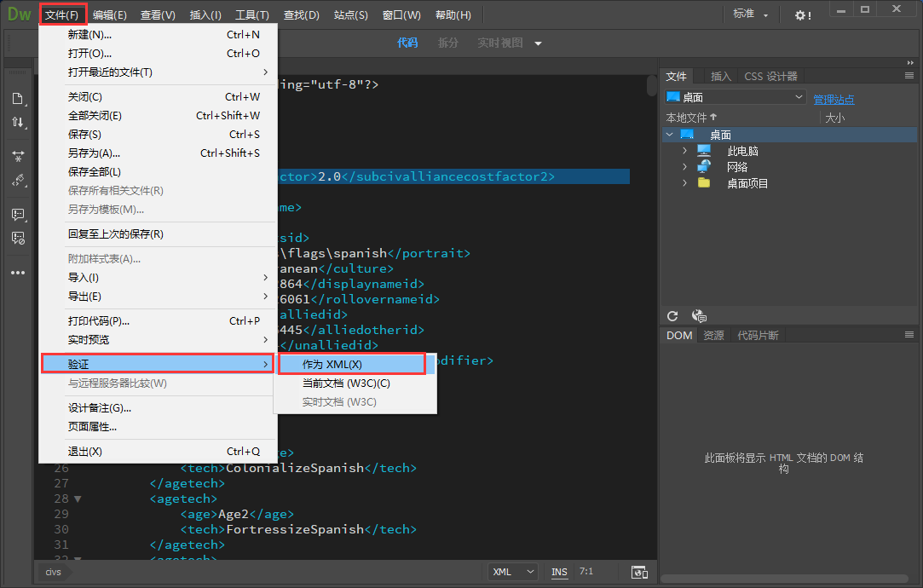This screenshot has height=588, width=923.
Task: Open the 编辑(E) menu
Action: coord(109,14)
